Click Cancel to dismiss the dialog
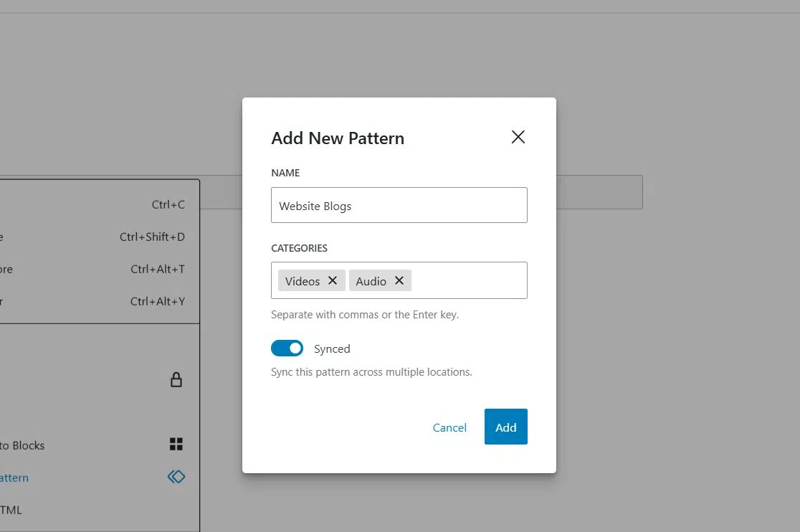 [449, 427]
